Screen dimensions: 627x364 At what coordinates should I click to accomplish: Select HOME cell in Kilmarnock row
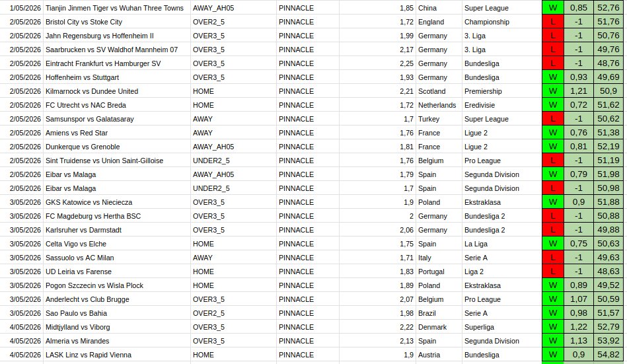(233, 91)
